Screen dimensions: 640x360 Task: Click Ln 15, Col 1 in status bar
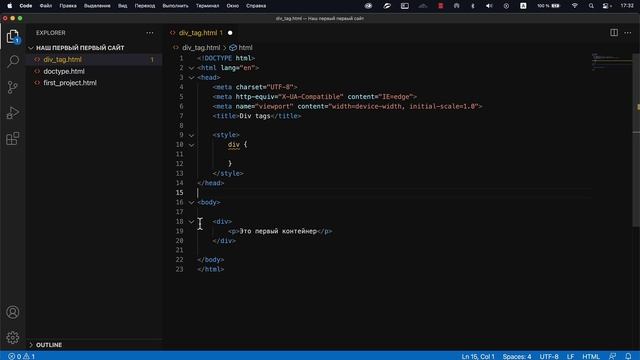(x=478, y=356)
